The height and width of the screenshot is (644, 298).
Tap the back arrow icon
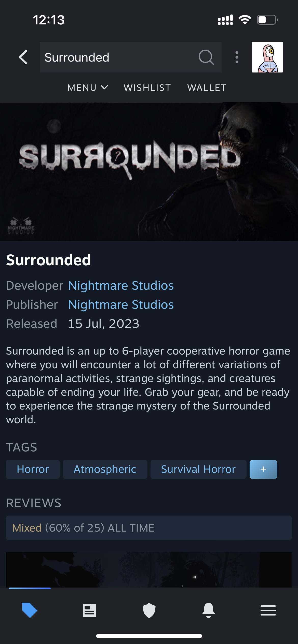point(23,57)
